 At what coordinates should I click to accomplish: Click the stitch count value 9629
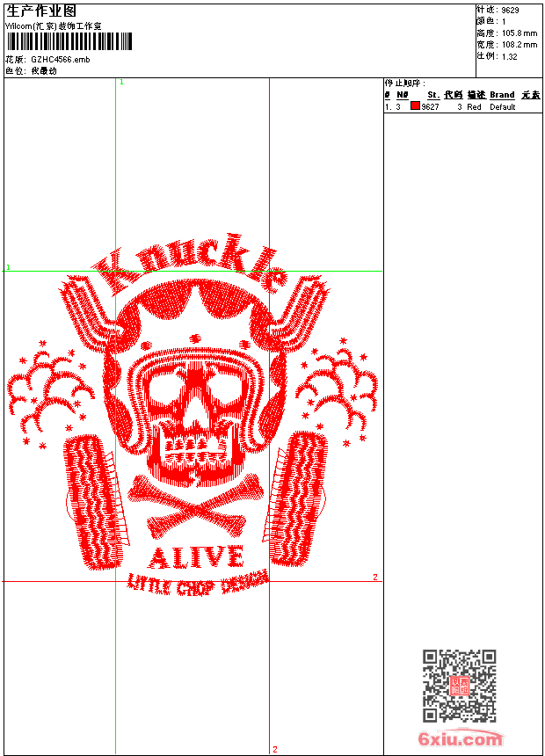(510, 11)
